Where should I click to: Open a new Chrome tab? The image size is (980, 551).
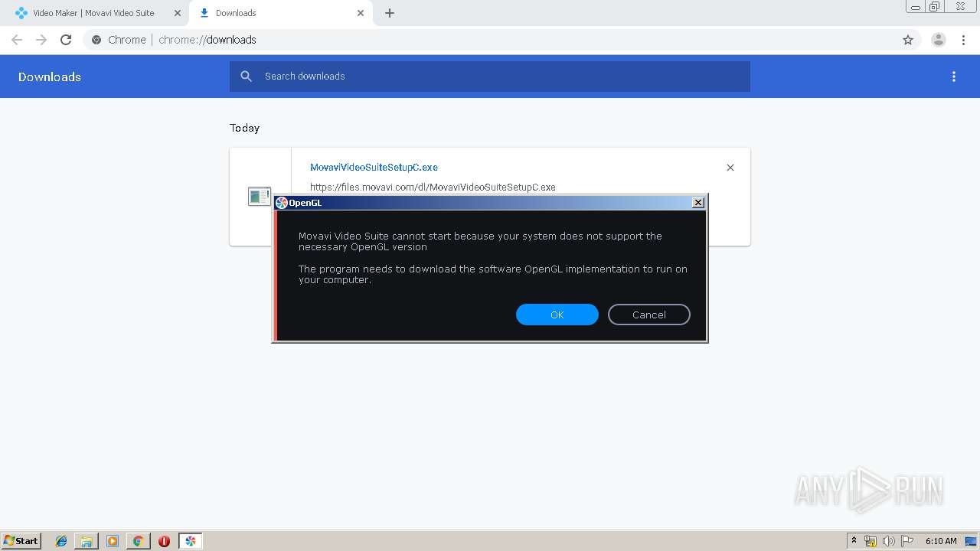tap(389, 13)
